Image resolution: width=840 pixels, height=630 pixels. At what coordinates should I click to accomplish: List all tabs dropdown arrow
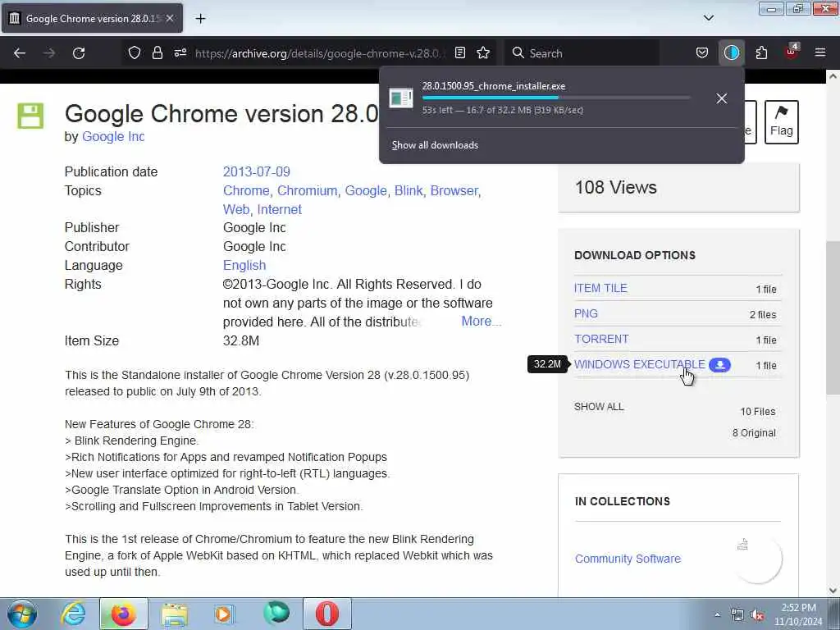708,18
